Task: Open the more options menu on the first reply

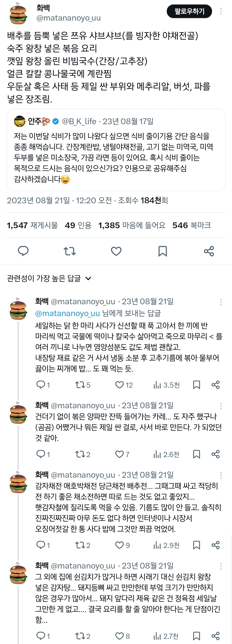Action: point(221,303)
